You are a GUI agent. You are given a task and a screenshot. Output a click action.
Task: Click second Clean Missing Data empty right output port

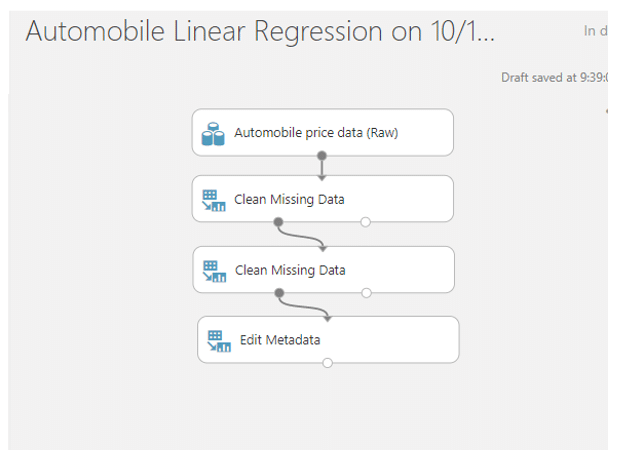(x=366, y=293)
